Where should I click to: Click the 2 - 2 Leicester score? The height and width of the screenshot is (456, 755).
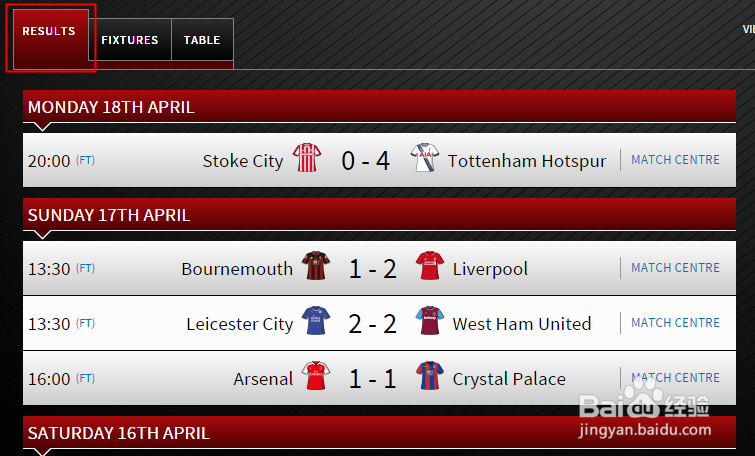pyautogui.click(x=373, y=323)
